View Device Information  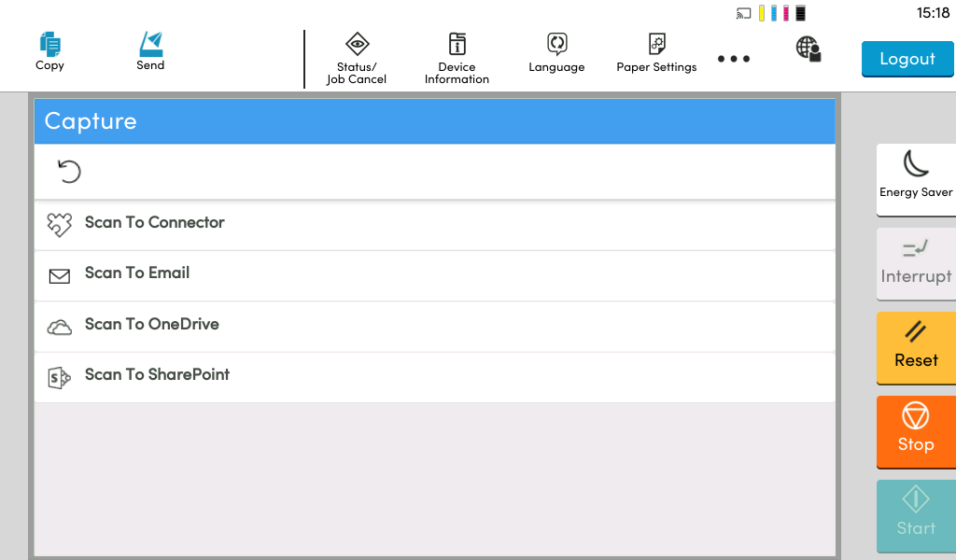(x=457, y=58)
